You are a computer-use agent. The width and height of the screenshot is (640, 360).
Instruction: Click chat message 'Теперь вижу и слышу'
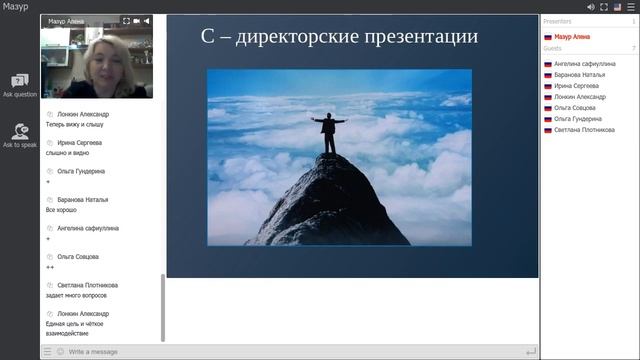coord(74,124)
